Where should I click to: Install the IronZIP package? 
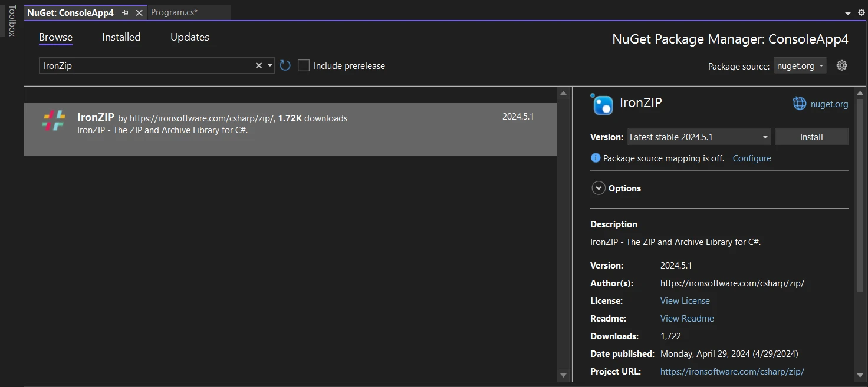811,137
